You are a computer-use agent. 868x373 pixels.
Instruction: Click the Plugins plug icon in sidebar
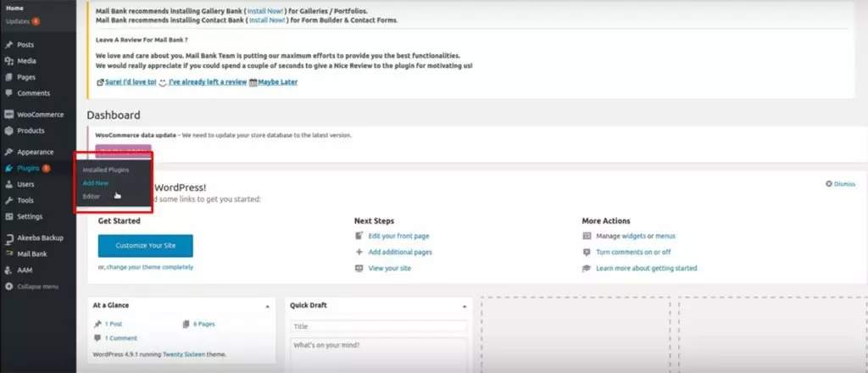pyautogui.click(x=8, y=168)
